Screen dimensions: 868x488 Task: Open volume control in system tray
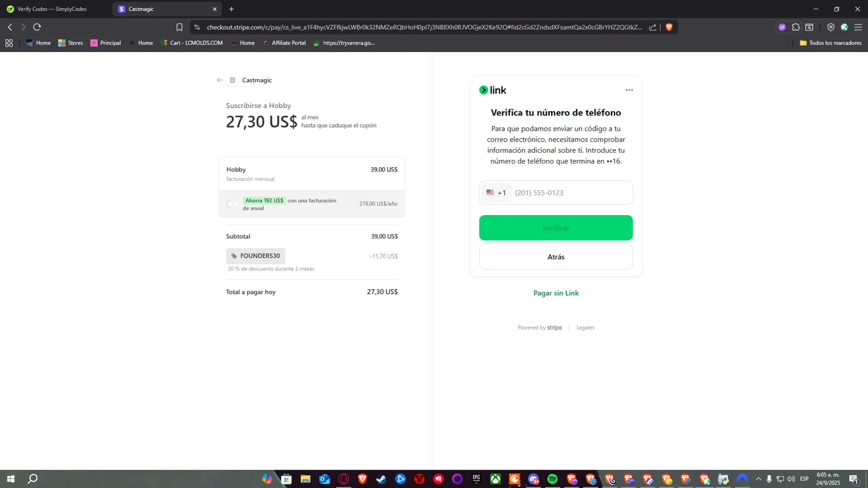[791, 479]
